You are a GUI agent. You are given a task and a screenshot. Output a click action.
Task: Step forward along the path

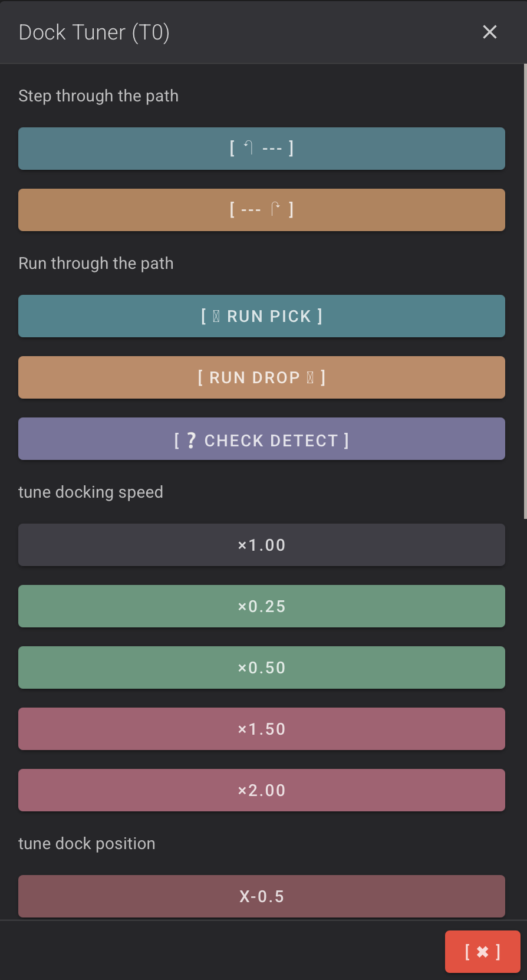click(x=262, y=210)
